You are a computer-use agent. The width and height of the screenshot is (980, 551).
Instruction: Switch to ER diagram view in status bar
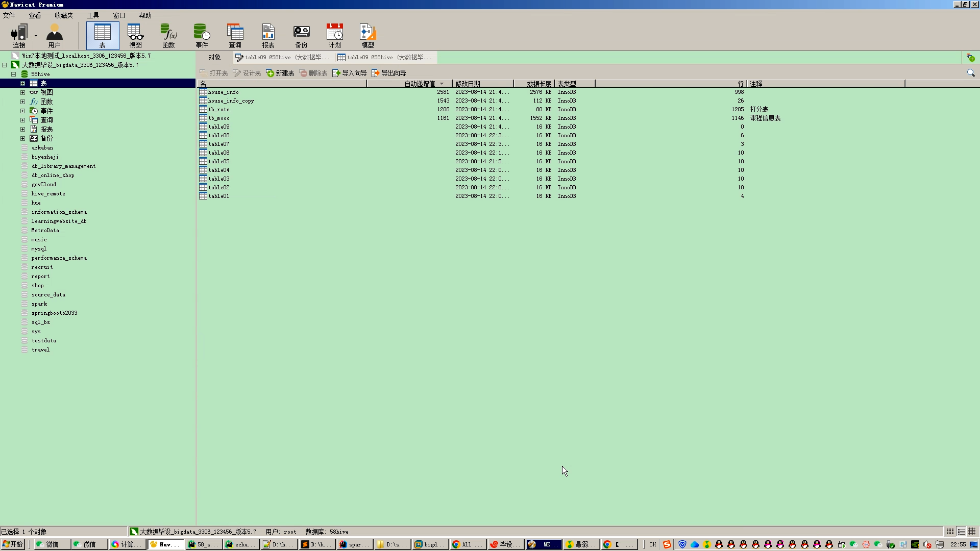972,532
